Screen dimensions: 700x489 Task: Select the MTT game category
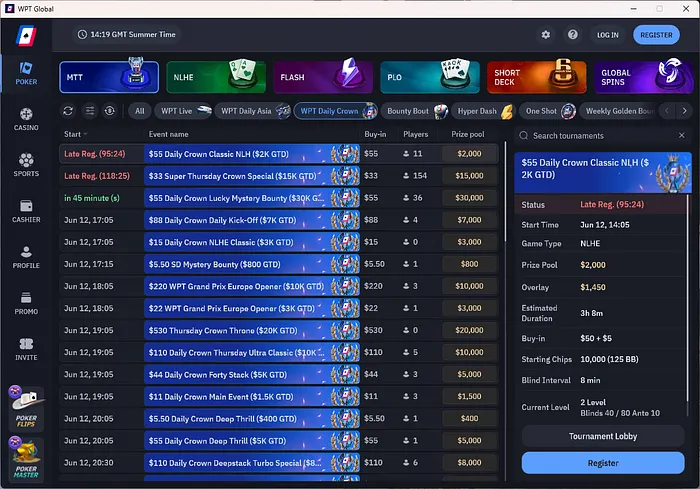tap(109, 77)
